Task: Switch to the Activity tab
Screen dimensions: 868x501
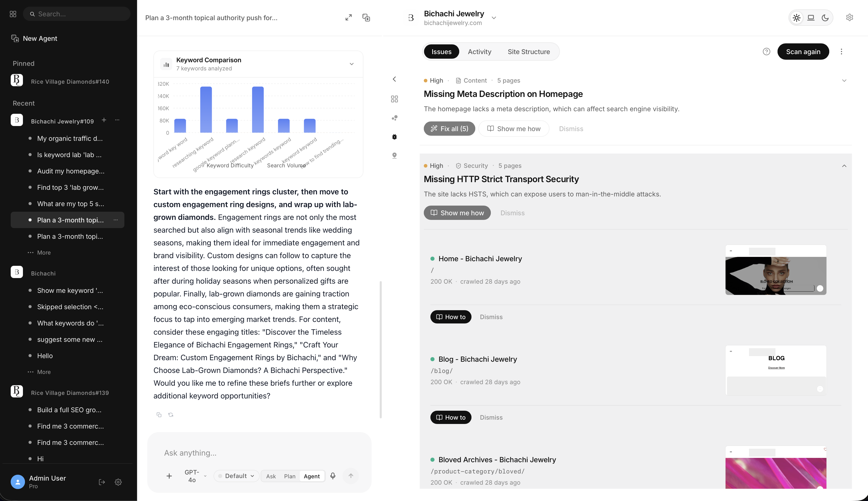Action: click(x=480, y=52)
